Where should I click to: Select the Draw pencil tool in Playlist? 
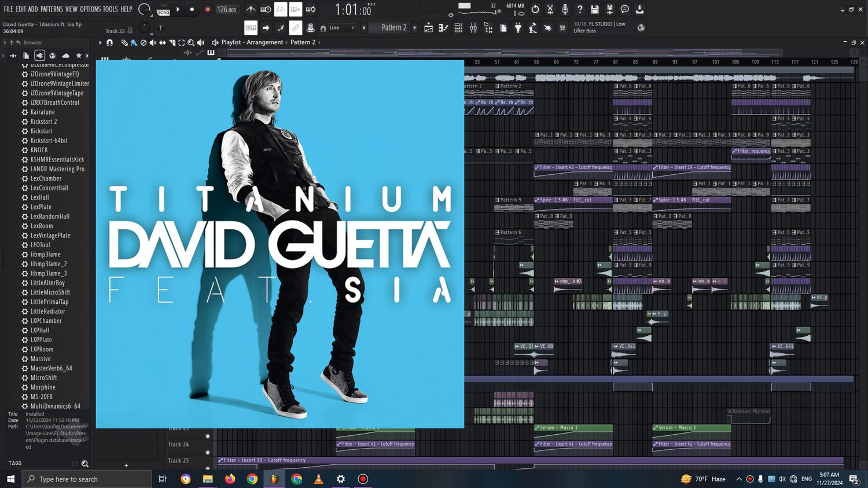click(x=124, y=42)
